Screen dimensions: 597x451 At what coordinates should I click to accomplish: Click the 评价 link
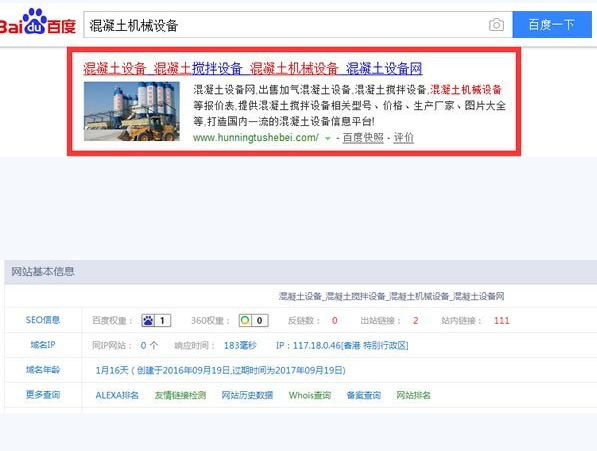pos(403,138)
